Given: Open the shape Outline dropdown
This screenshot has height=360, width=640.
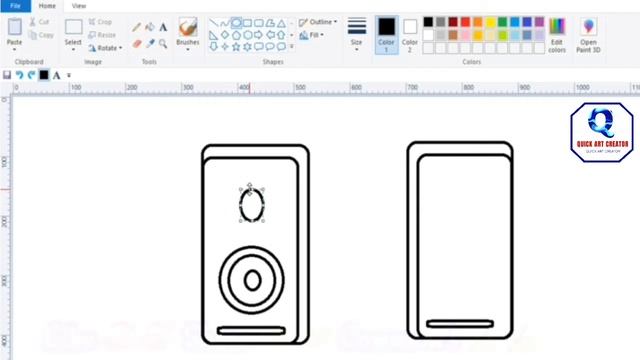Looking at the screenshot, I should [318, 22].
